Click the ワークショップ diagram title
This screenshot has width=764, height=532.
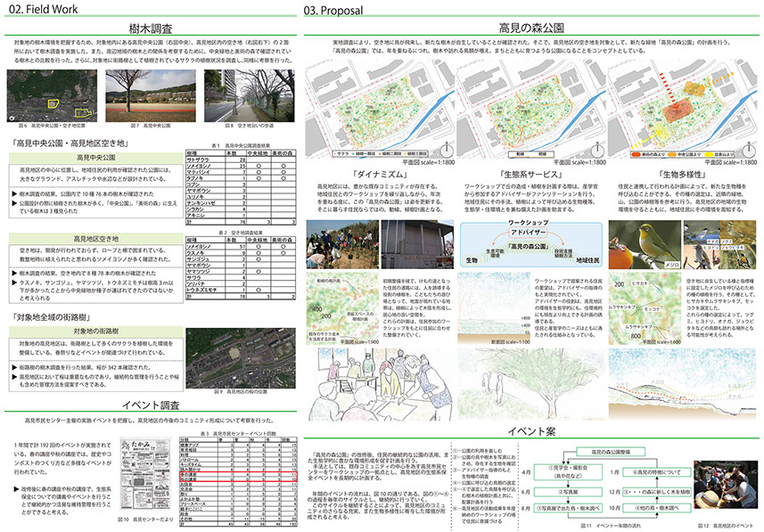point(529,223)
